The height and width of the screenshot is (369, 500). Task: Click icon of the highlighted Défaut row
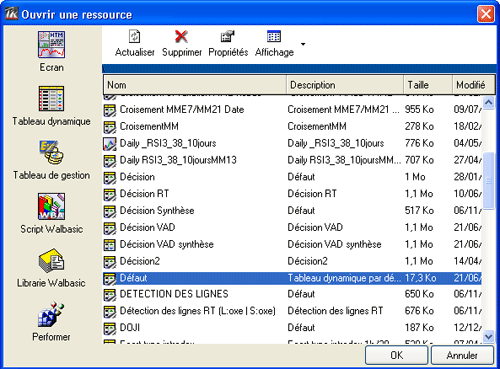(110, 278)
